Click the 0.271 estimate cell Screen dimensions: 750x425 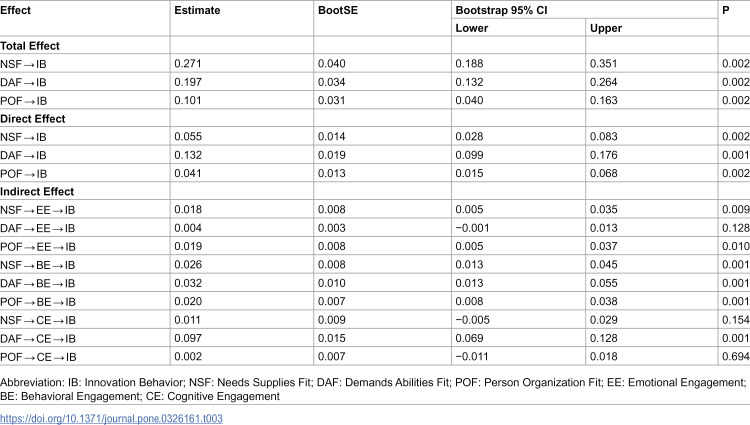(x=188, y=64)
